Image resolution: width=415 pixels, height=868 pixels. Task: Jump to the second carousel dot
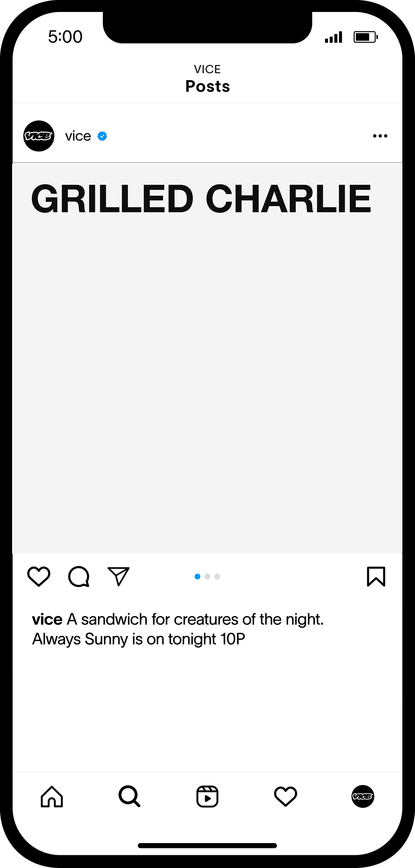[x=207, y=577]
